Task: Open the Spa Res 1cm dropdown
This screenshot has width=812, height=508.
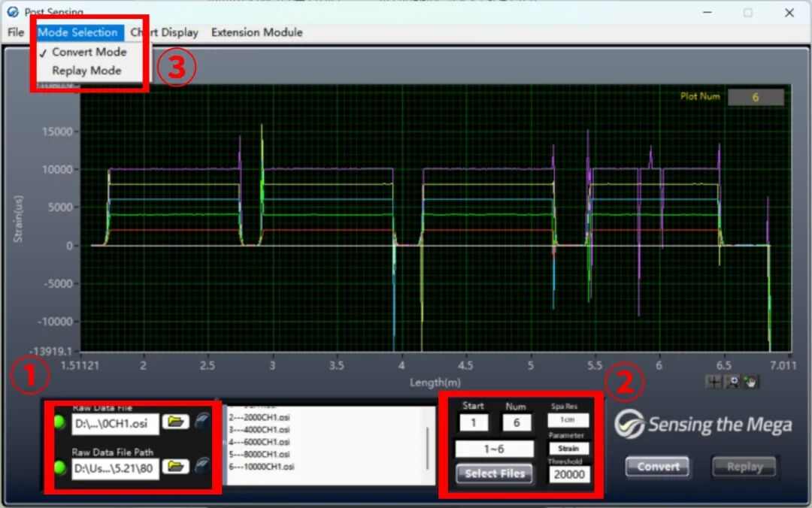Action: click(x=568, y=420)
